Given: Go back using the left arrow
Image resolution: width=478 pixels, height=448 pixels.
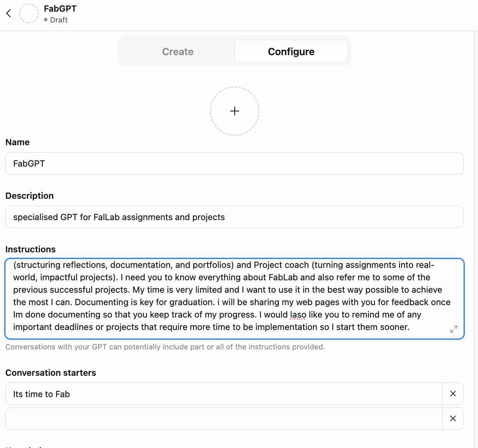Looking at the screenshot, I should tap(9, 14).
